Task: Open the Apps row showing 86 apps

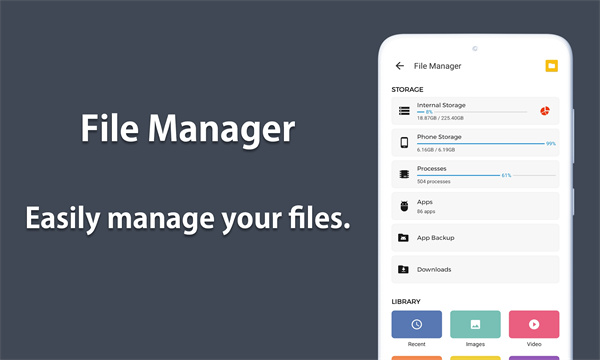Action: [475, 206]
